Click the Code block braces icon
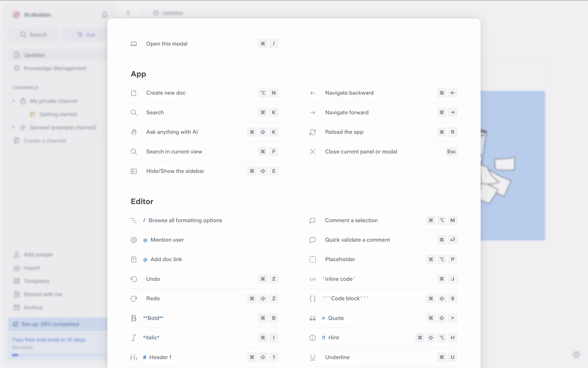 click(x=312, y=299)
